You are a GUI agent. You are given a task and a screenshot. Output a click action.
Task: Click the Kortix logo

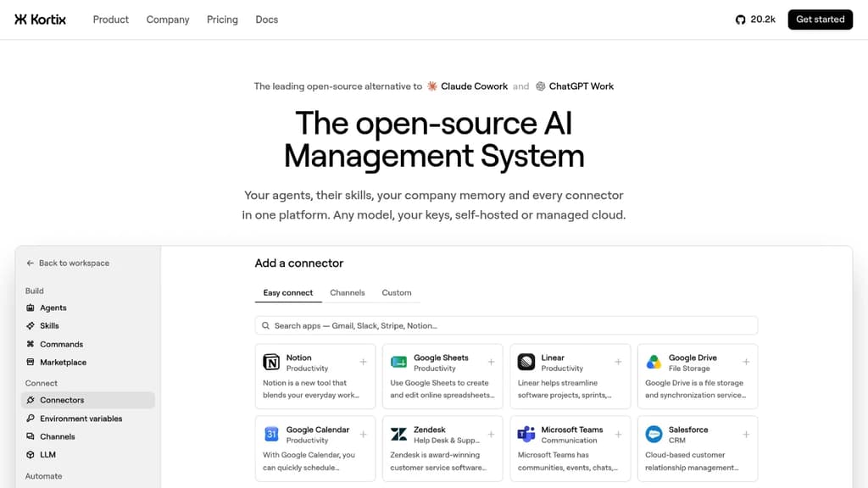point(40,19)
